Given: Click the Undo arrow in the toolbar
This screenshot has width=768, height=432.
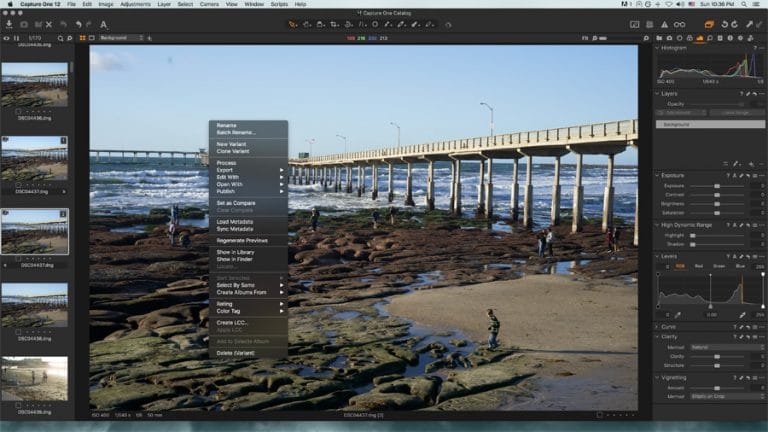Looking at the screenshot, I should 78,24.
